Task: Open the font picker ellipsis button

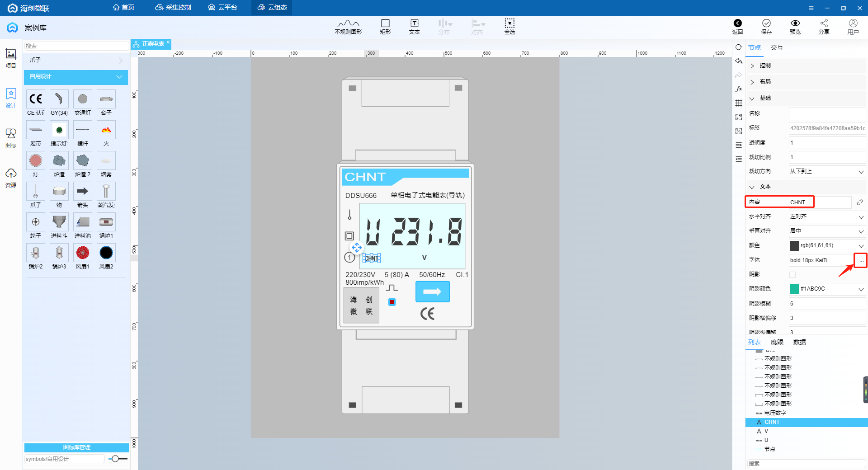Action: coord(861,260)
